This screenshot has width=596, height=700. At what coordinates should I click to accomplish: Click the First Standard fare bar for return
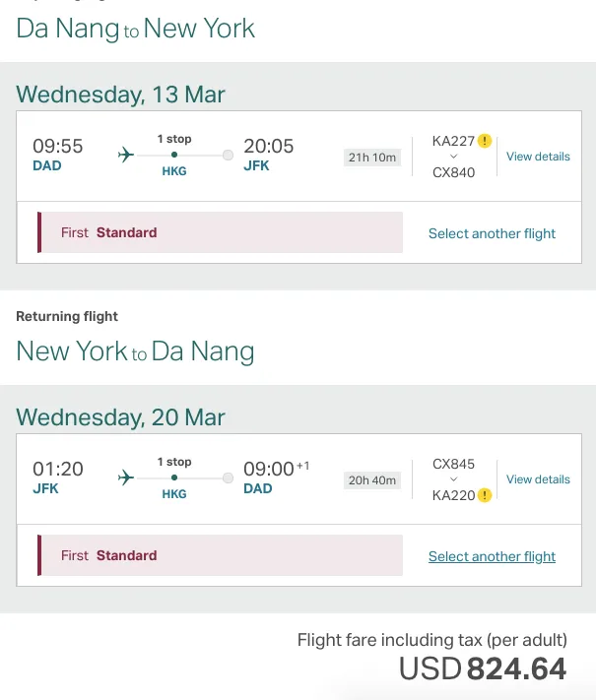pos(221,555)
